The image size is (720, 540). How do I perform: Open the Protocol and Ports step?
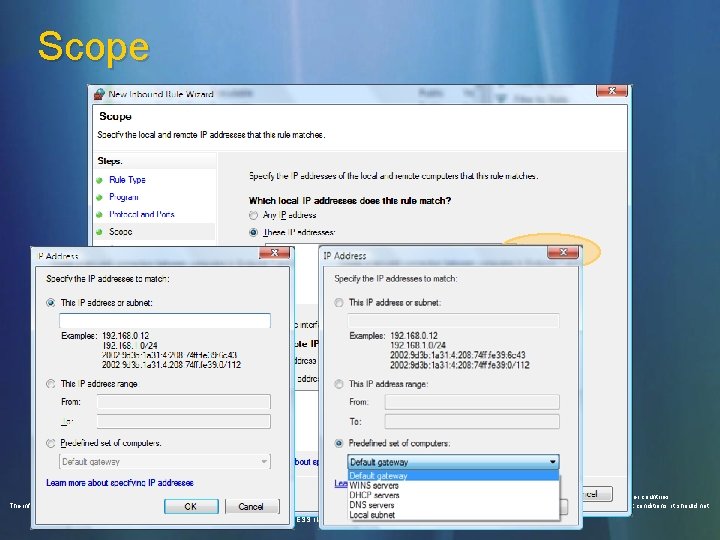point(141,214)
